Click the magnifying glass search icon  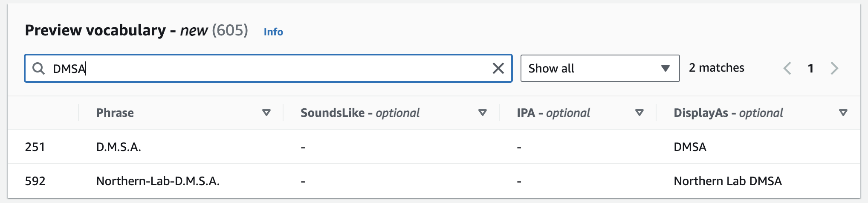click(x=39, y=68)
